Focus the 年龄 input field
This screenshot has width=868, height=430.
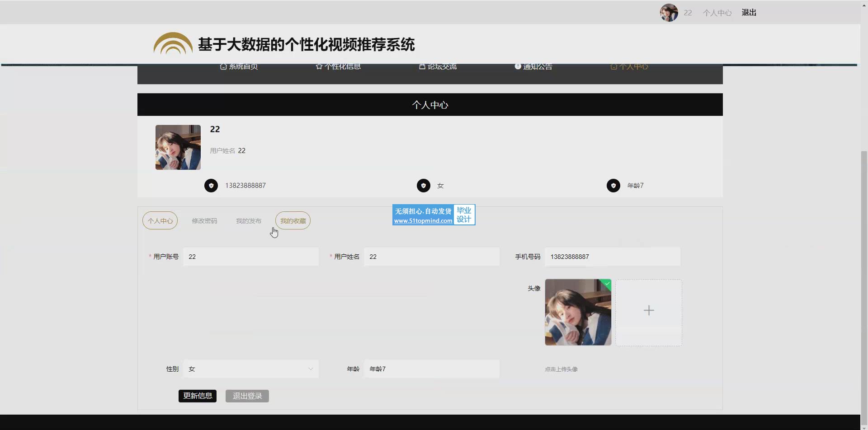tap(432, 369)
